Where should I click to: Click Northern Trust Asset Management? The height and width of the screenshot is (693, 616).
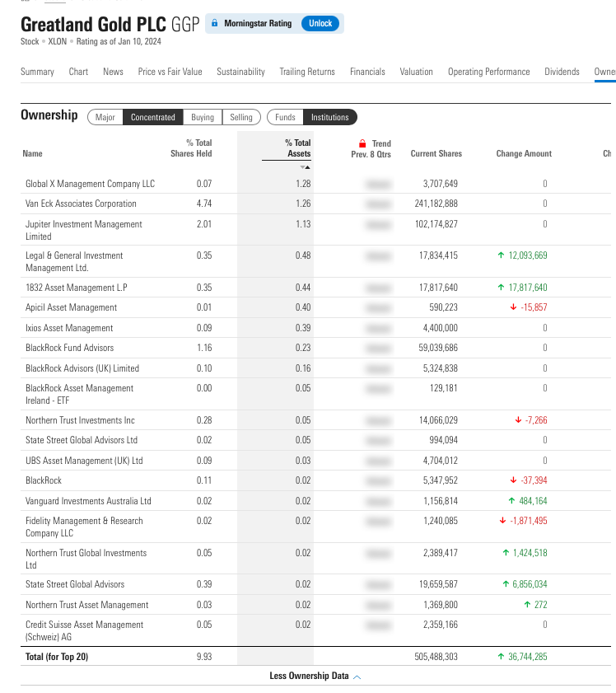tap(87, 605)
